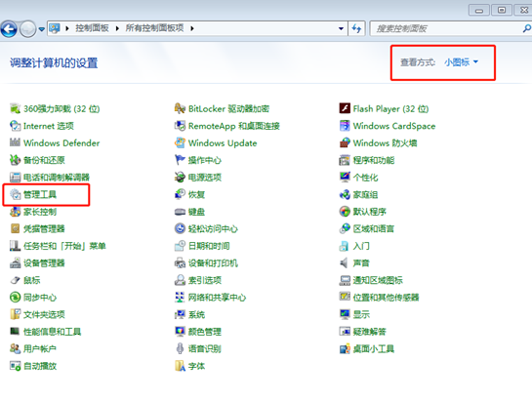Open the 家庭组 link

click(x=366, y=195)
